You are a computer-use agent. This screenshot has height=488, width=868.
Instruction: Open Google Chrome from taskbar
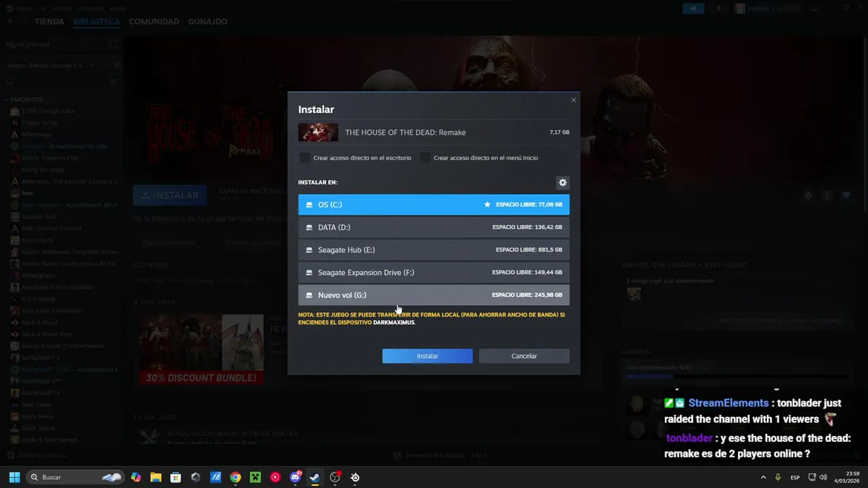(x=235, y=477)
